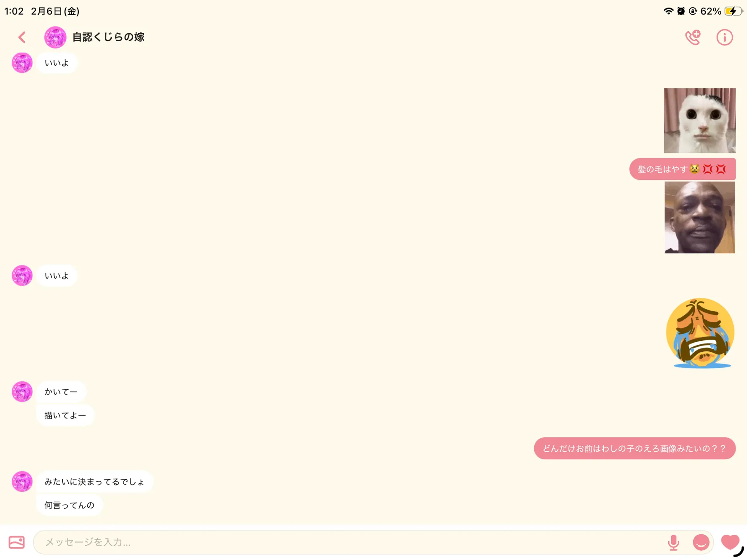Screen dimensions: 747x560
Task: Select the どんだけお前はわしの子 sent message bubble
Action: pyautogui.click(x=635, y=448)
